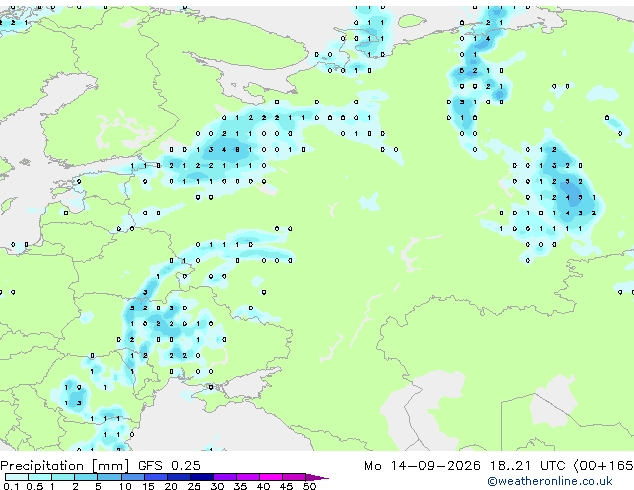Click the Precipitation [mm] title text
Screen dimensions: 634x490
[65, 466]
